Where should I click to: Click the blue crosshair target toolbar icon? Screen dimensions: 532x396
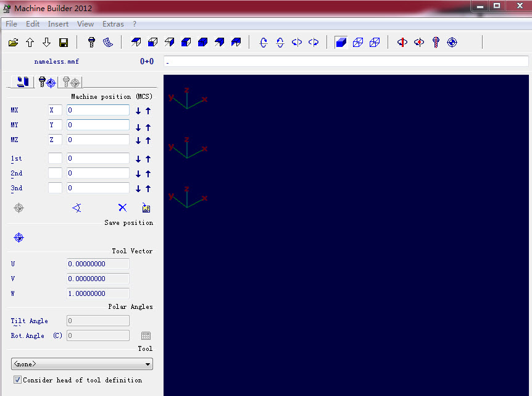pyautogui.click(x=452, y=43)
